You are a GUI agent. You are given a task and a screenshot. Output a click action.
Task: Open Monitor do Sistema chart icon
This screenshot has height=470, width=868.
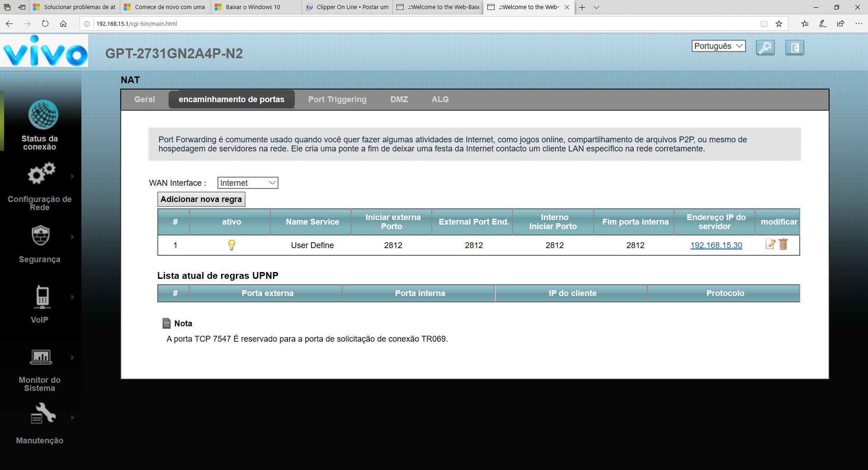point(41,357)
